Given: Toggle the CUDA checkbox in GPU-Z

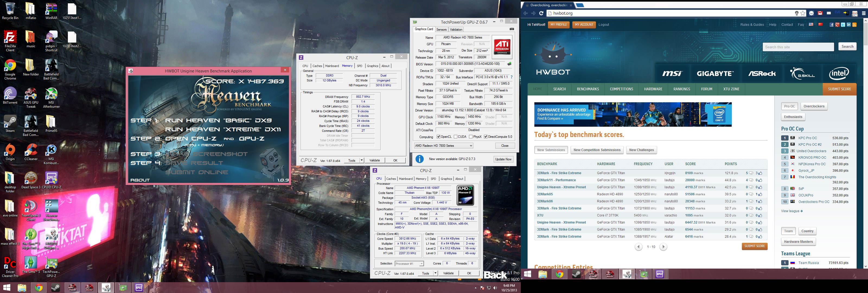Looking at the screenshot, I should (x=456, y=137).
